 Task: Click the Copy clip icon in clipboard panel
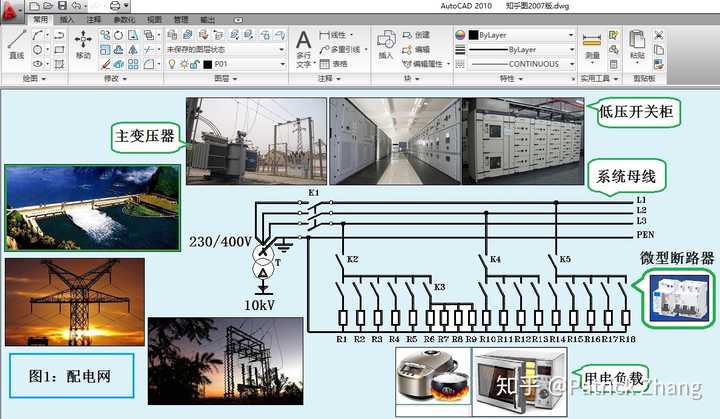(658, 49)
